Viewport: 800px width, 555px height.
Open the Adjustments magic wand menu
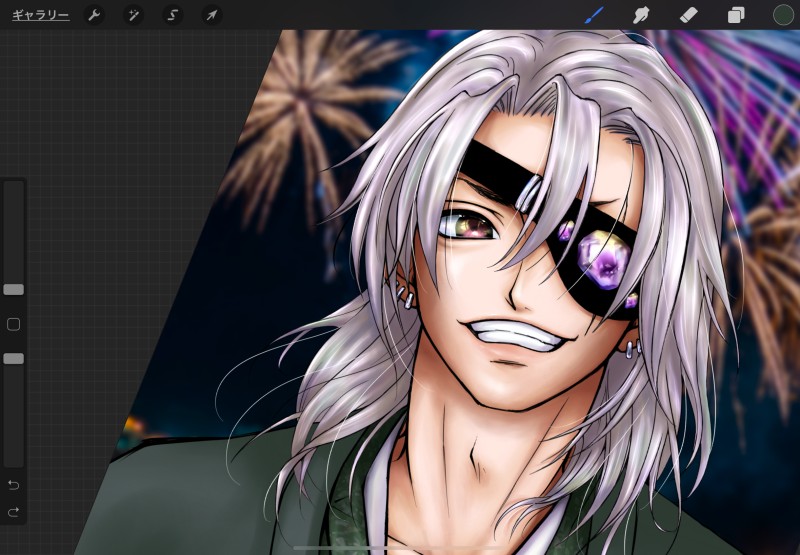133,15
